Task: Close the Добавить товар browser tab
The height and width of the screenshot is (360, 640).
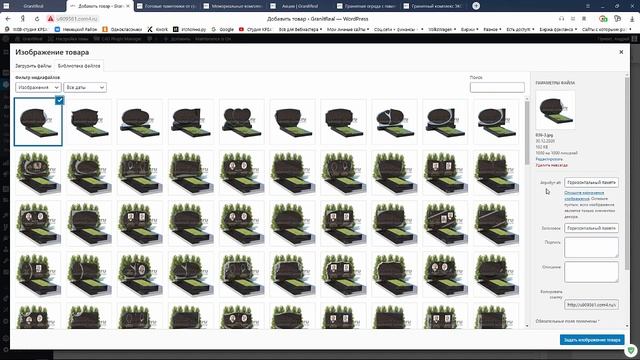Action: 128,6
